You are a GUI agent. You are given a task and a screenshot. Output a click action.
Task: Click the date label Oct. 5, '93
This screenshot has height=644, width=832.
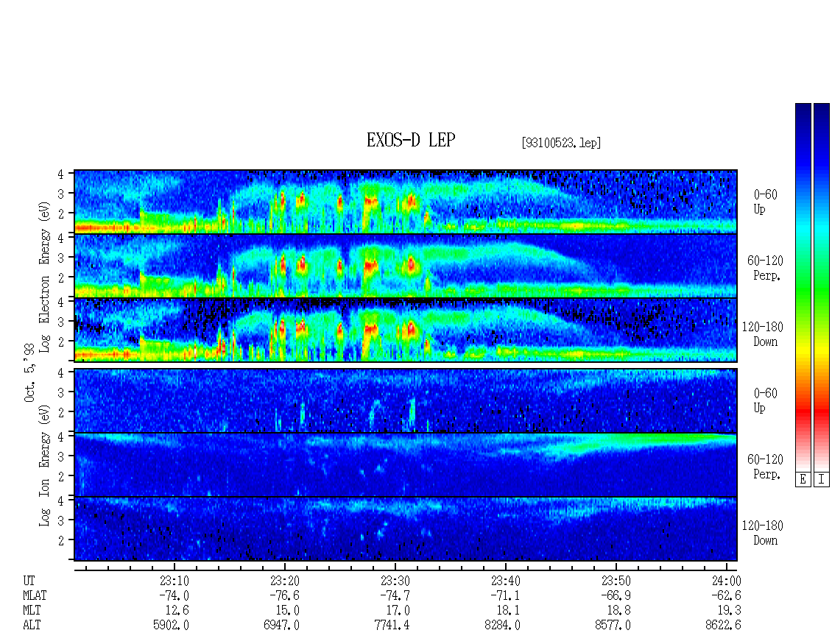coord(29,372)
